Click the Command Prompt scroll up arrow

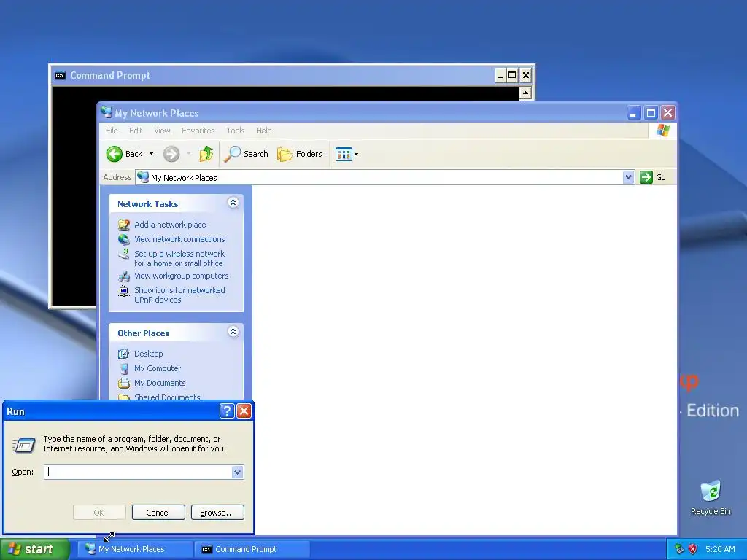coord(525,93)
